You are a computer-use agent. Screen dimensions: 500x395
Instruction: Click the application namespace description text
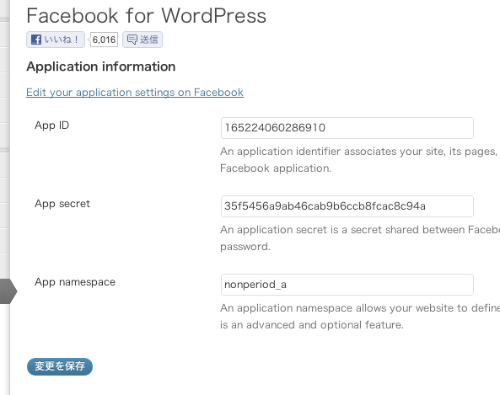(x=360, y=316)
